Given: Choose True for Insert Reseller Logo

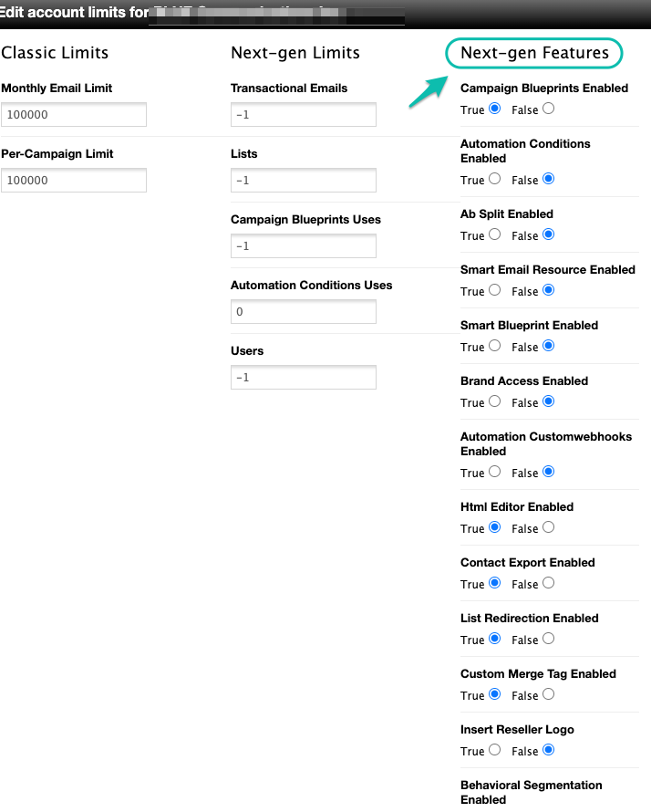Looking at the screenshot, I should [x=495, y=750].
